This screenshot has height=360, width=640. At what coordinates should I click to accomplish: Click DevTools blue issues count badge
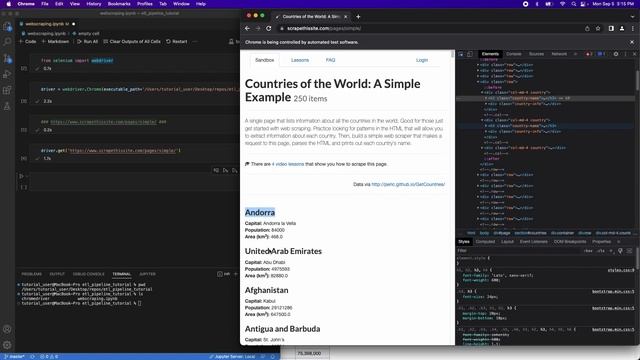pos(601,54)
